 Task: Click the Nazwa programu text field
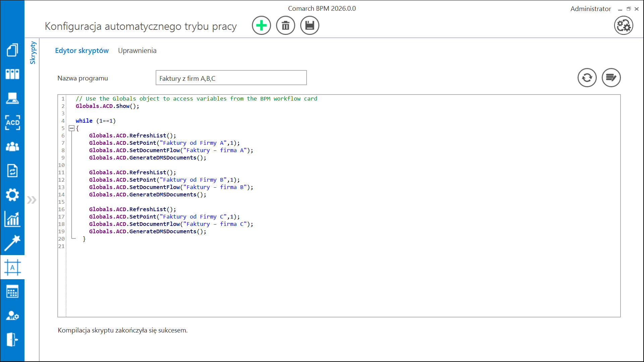[x=231, y=78]
